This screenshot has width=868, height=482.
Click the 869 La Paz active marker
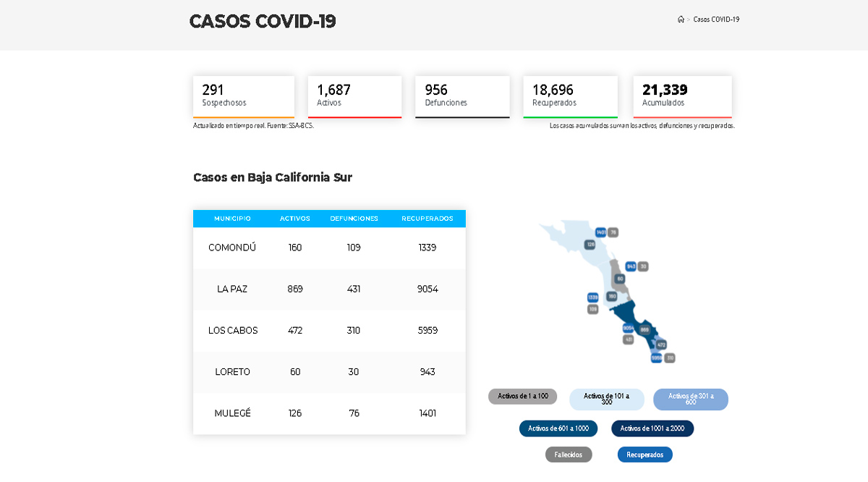tap(644, 330)
